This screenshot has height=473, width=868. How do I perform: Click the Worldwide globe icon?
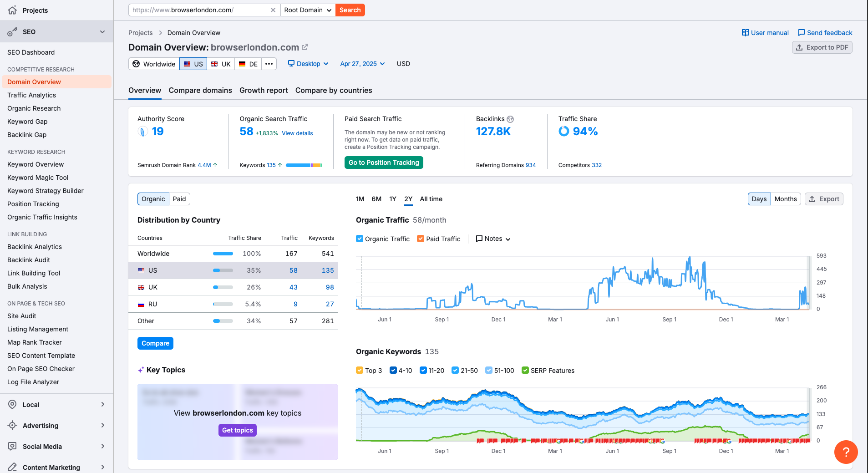point(136,64)
